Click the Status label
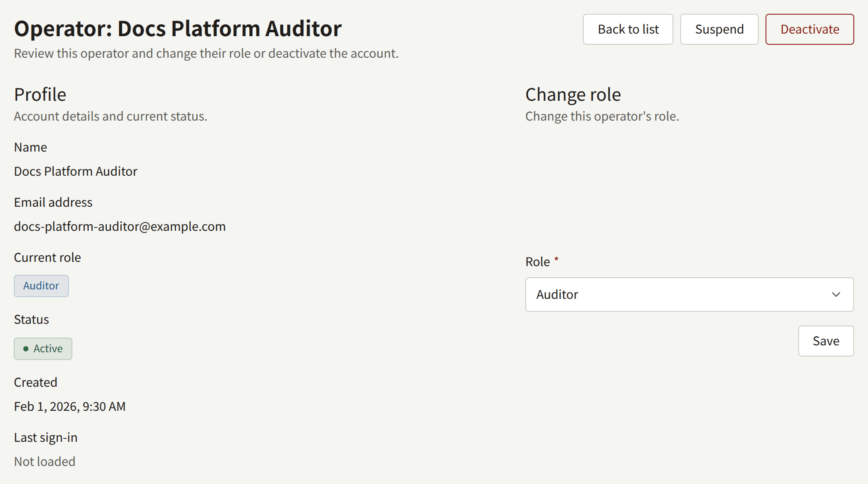The height and width of the screenshot is (484, 868). coord(31,320)
